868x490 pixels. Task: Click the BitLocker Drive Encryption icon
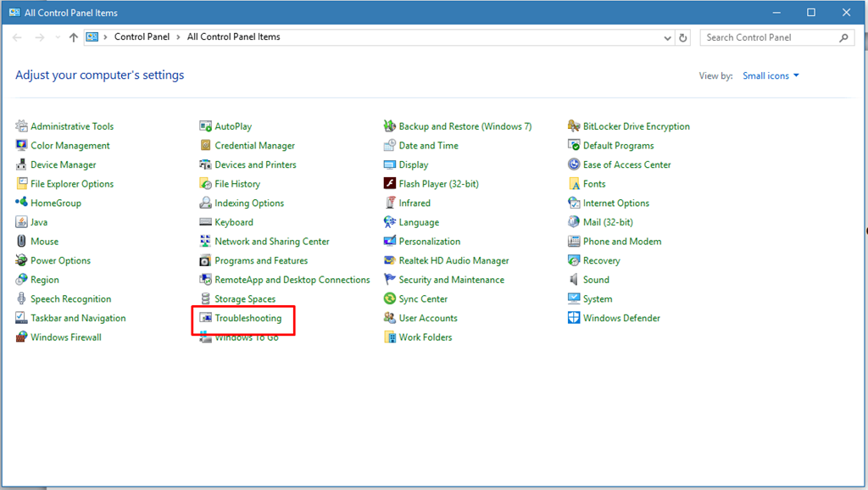575,126
